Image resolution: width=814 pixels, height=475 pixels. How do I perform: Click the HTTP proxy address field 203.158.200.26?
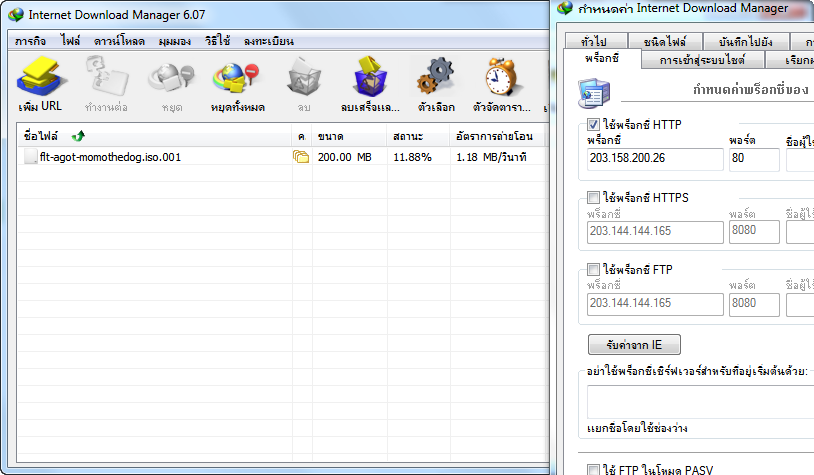(655, 159)
